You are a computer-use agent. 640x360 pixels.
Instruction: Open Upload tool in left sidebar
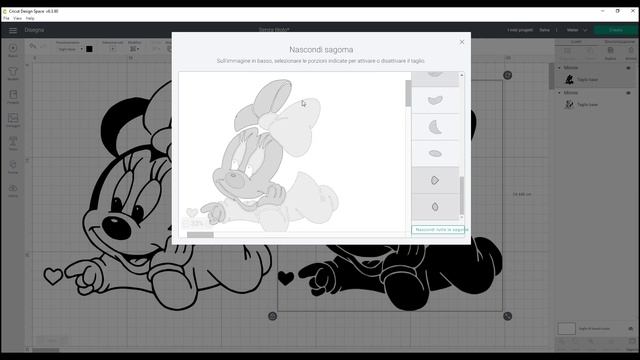(x=13, y=190)
